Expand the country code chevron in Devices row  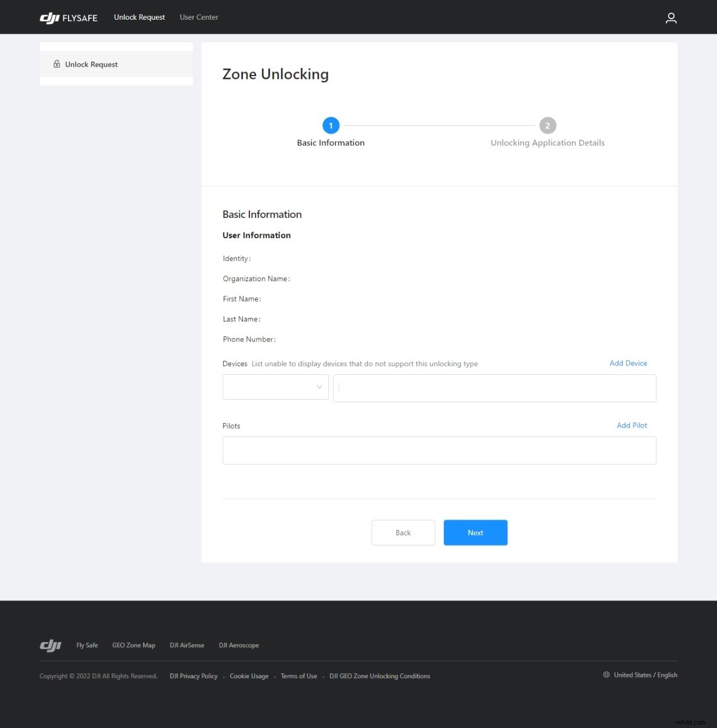[319, 387]
